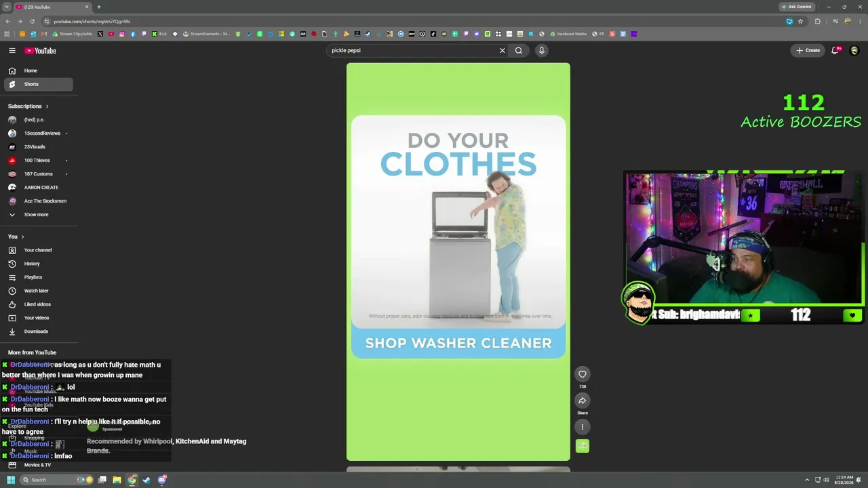The image size is (868, 488).
Task: Open the Short's three-dot more menu
Action: tap(583, 427)
